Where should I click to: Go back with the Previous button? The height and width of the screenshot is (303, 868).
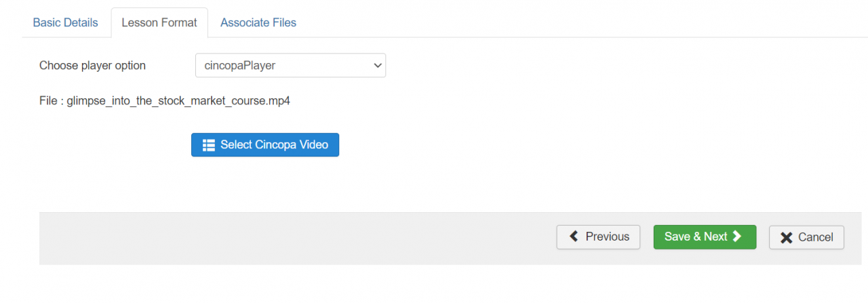(x=598, y=237)
